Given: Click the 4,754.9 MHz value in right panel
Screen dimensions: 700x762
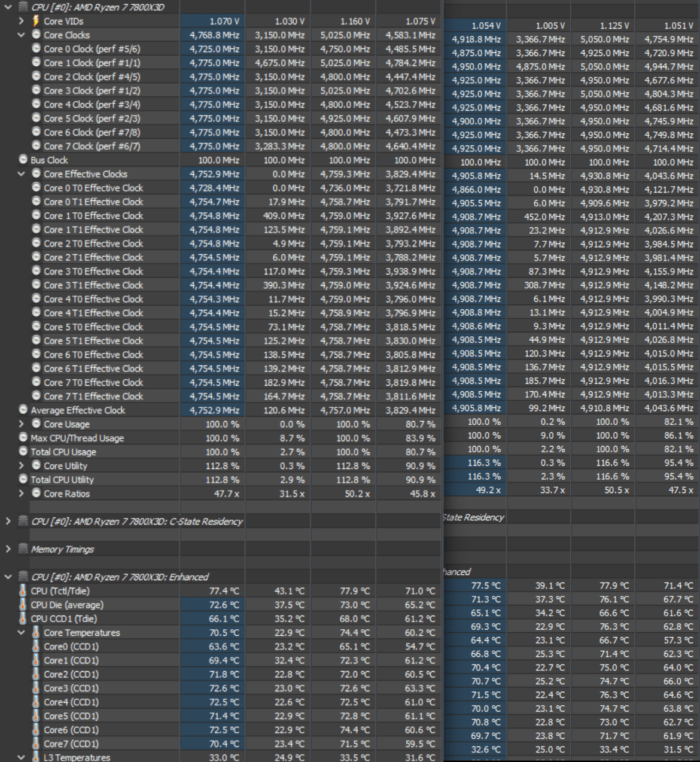Looking at the screenshot, I should 669,39.
